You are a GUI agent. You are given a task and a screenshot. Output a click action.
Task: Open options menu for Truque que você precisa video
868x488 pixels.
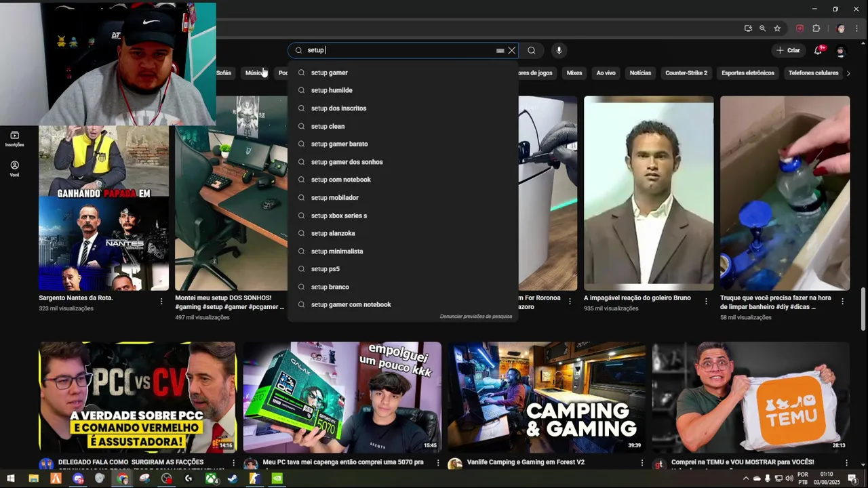pyautogui.click(x=842, y=301)
